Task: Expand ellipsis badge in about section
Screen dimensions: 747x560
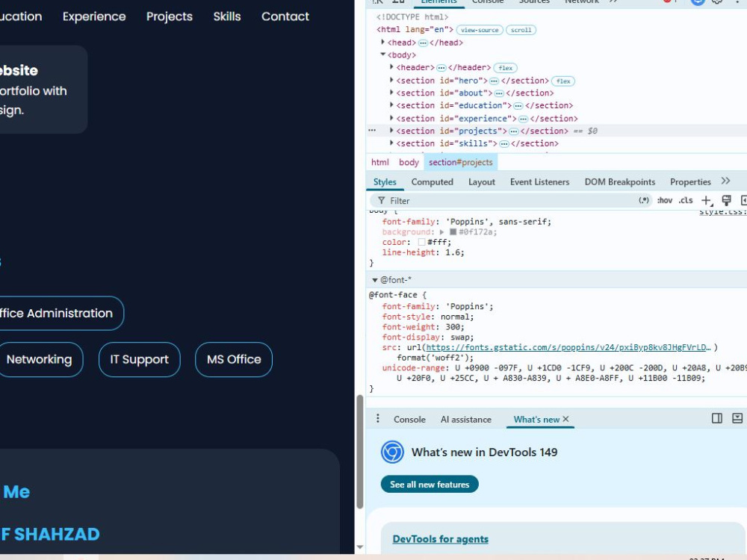Action: pos(499,93)
